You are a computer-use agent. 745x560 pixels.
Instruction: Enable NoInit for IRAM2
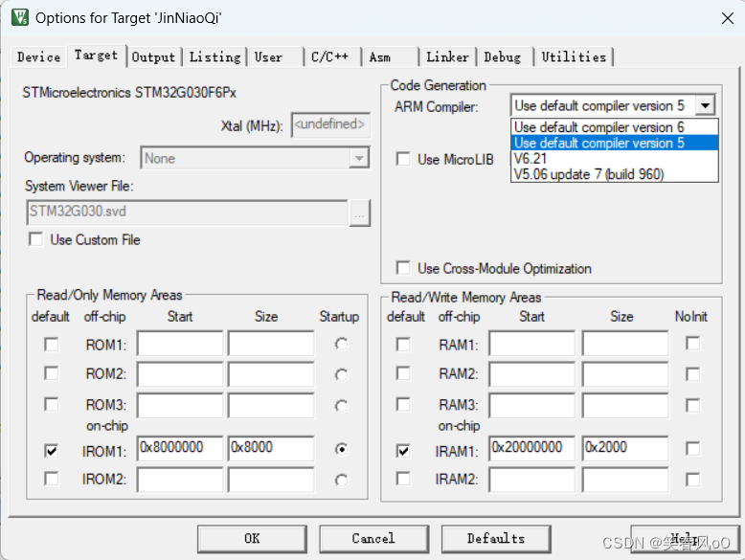(692, 480)
